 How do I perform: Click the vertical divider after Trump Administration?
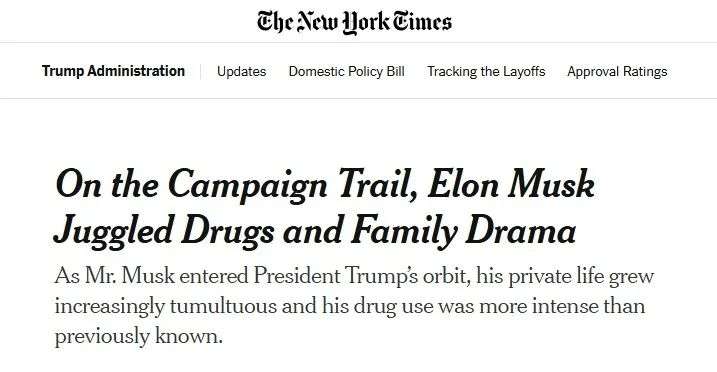pos(200,72)
